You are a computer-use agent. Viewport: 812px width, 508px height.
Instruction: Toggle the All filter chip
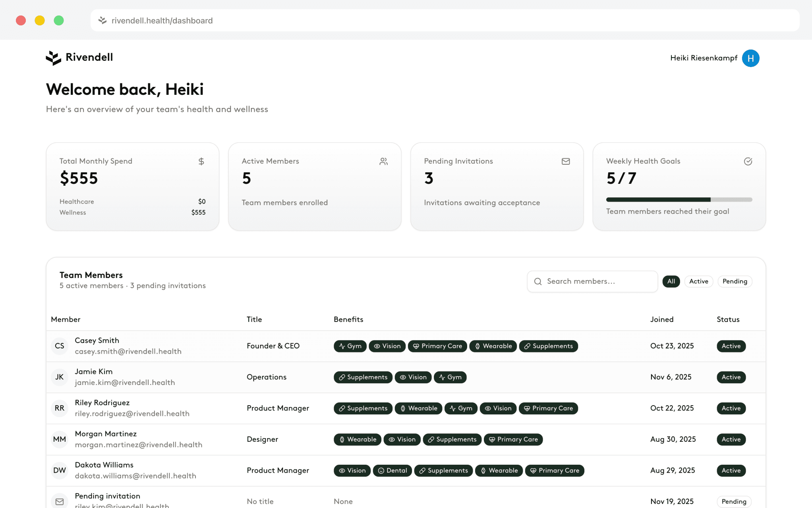tap(671, 281)
